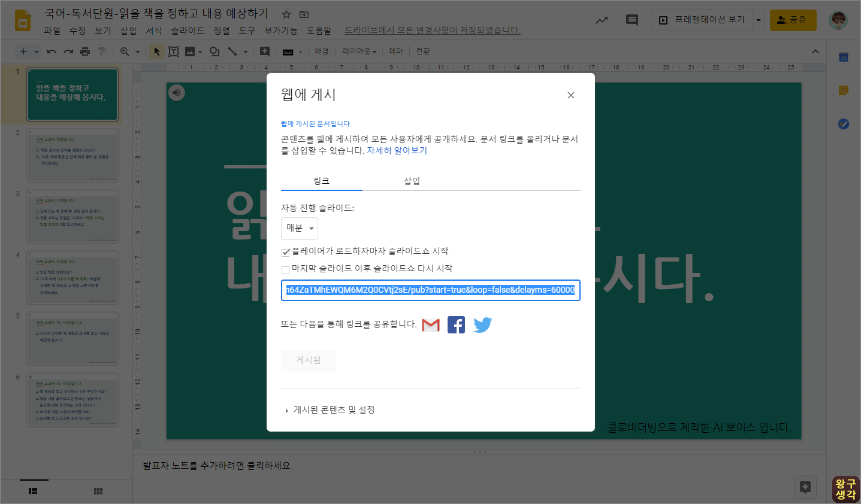Open the 도움말 menu
Screen dimensions: 861x504
pos(319,31)
